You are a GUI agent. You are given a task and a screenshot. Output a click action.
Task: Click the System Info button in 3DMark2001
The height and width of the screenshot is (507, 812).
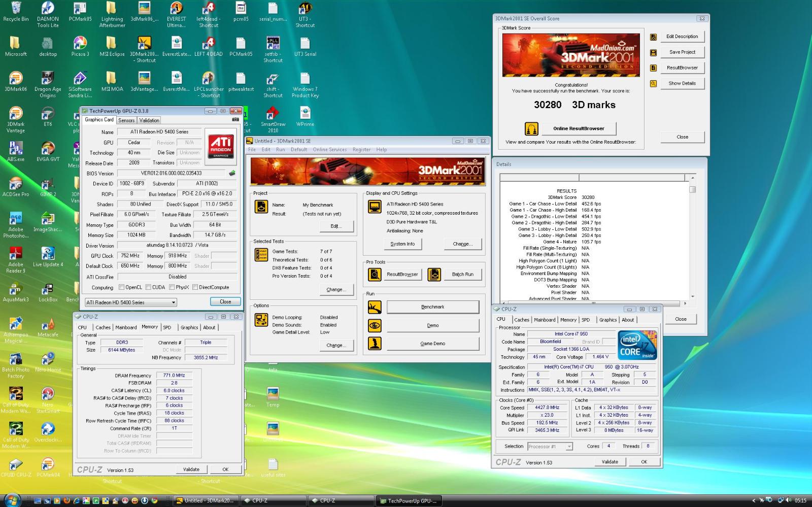pyautogui.click(x=402, y=244)
